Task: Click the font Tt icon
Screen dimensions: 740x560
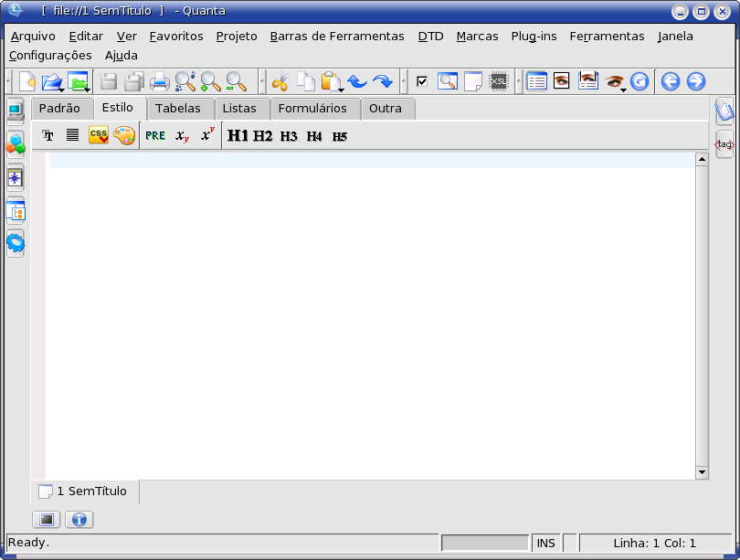Action: [x=48, y=136]
